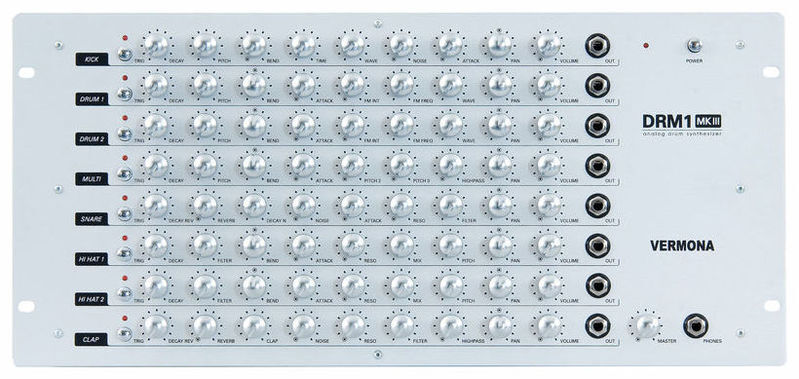Select the SNARE REVERB knob
This screenshot has height=379, width=799.
coord(205,205)
